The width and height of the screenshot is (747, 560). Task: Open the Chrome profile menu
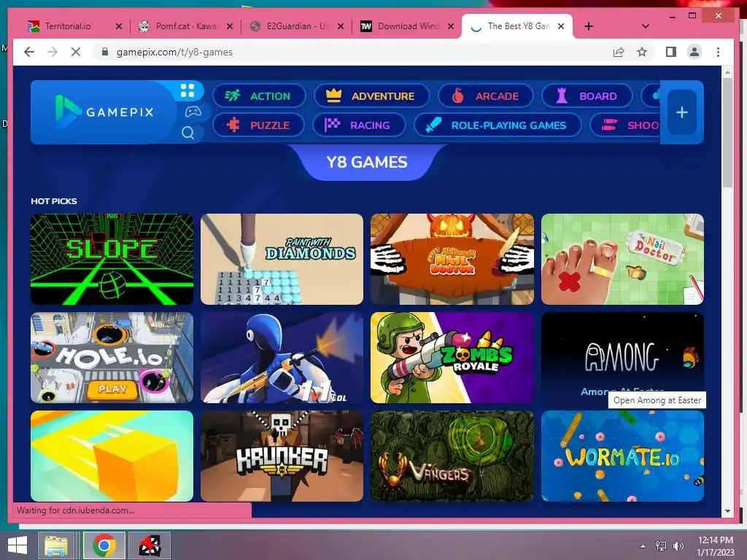(694, 52)
